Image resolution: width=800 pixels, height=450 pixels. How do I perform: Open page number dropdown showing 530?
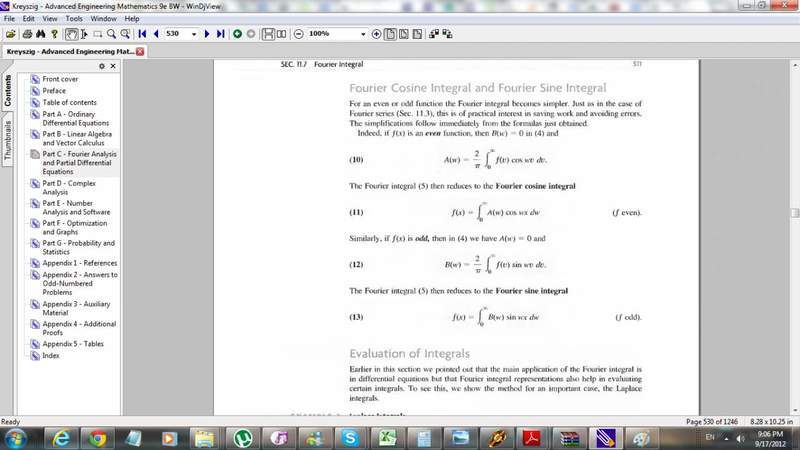point(194,34)
